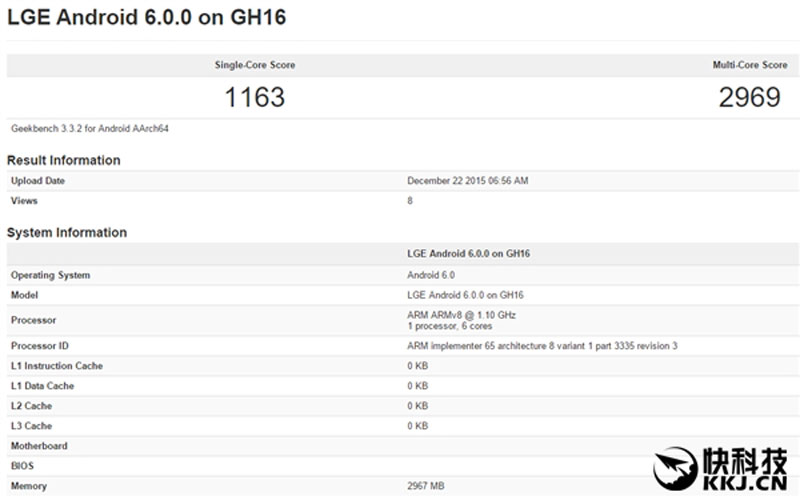Click the Result Information section heading
The height and width of the screenshot is (504, 800).
point(64,160)
